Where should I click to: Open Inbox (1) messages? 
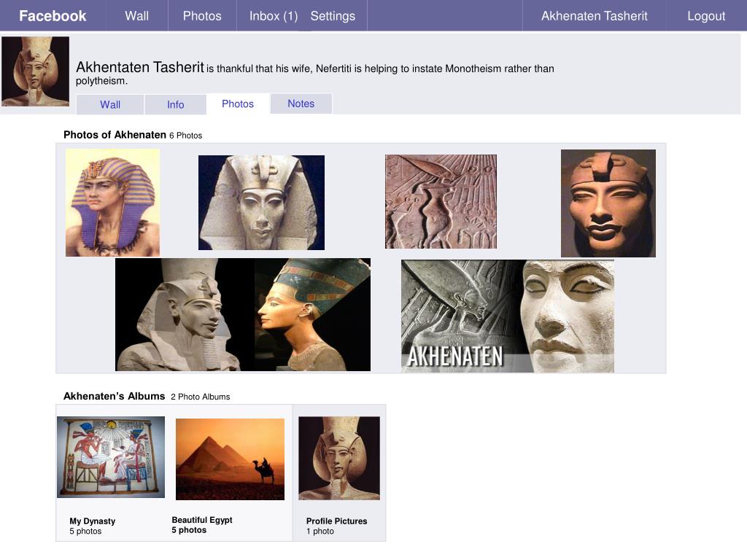point(274,16)
